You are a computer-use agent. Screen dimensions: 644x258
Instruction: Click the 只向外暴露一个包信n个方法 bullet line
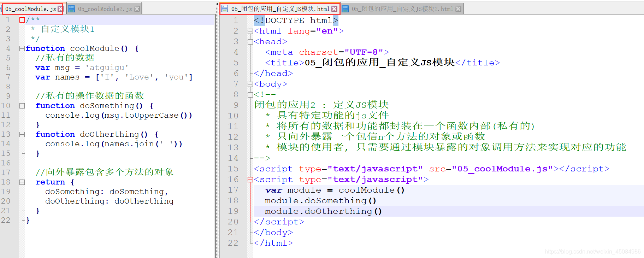pos(375,137)
